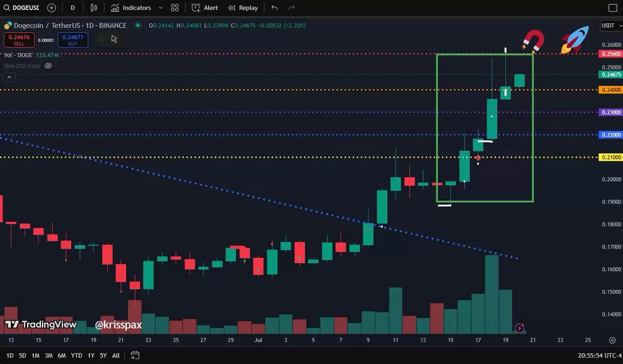
Task: Redo the chart action
Action: pos(292,8)
